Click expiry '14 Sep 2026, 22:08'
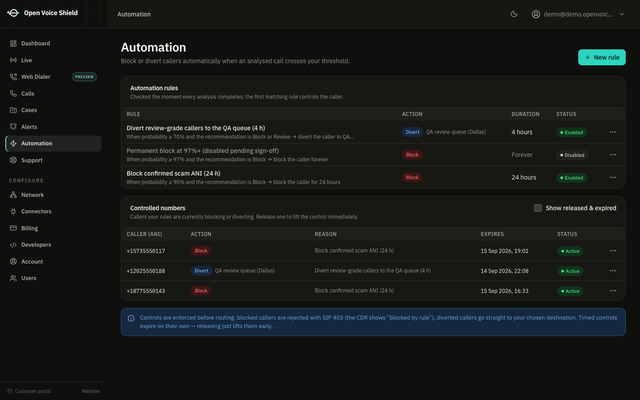 click(x=504, y=271)
